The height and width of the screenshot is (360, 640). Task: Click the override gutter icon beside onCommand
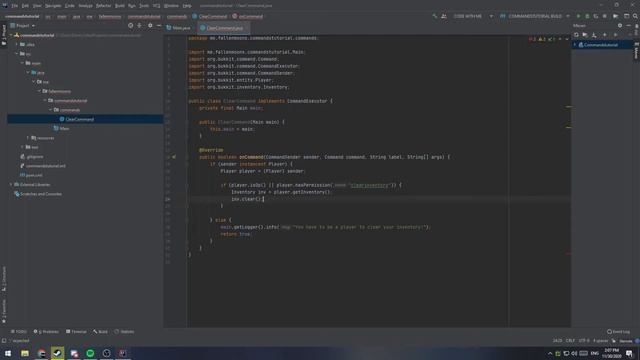click(x=174, y=157)
